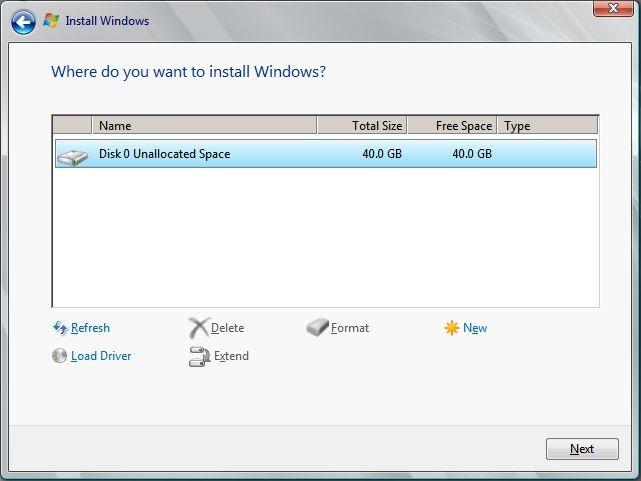This screenshot has height=481, width=641.
Task: Click the Format drive icon
Action: point(317,328)
